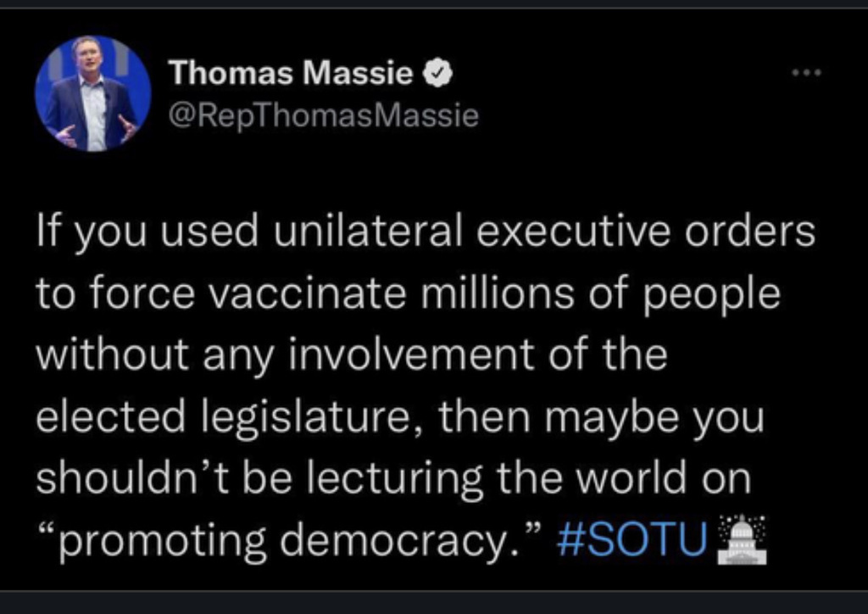The width and height of the screenshot is (868, 614).
Task: Click the words "executive orders" in the tweet
Action: (646, 232)
